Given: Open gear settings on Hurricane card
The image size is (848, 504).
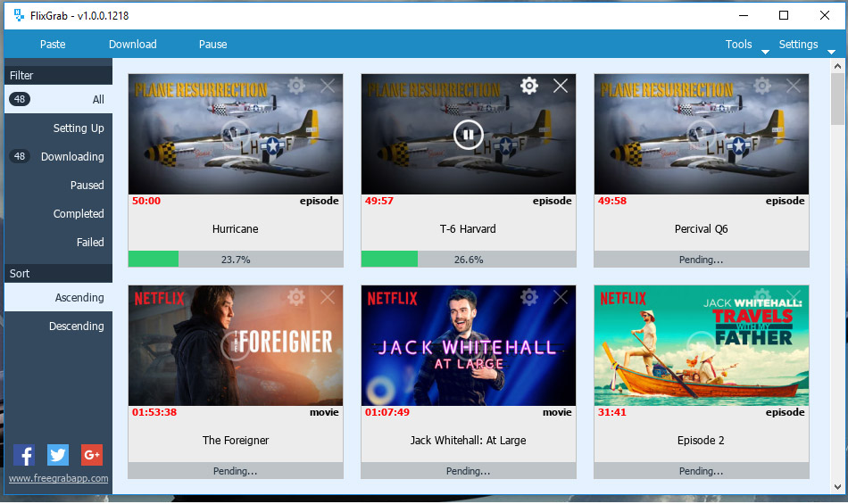Looking at the screenshot, I should 295,86.
